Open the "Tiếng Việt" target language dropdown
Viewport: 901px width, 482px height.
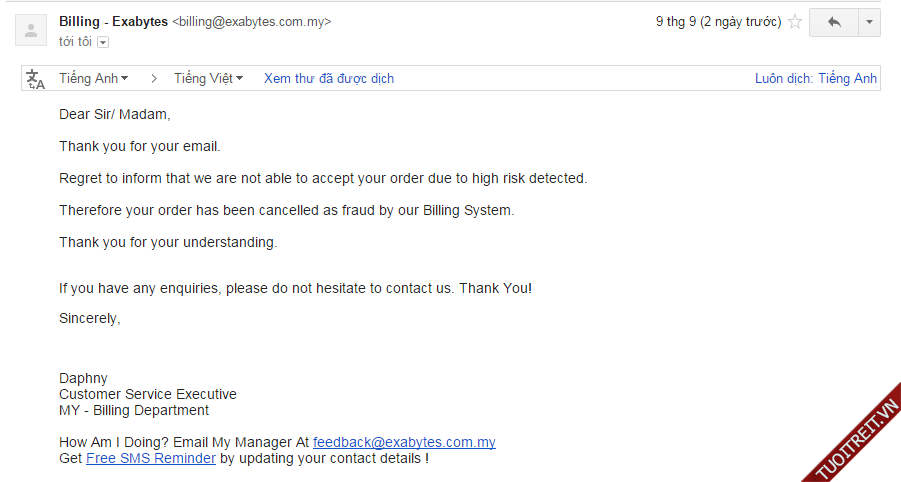(208, 78)
